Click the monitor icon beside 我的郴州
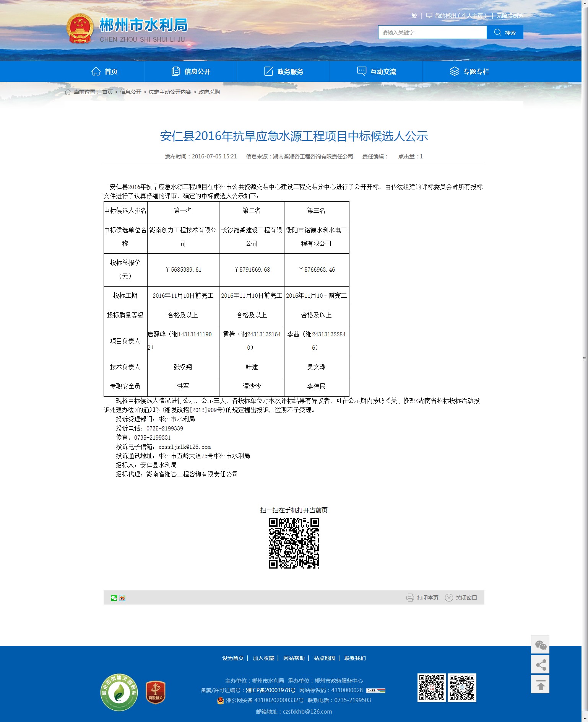Viewport: 588px width, 722px height. click(429, 16)
